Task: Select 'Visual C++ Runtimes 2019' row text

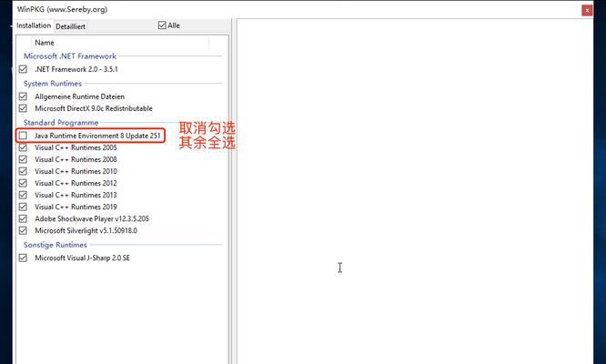Action: [76, 207]
